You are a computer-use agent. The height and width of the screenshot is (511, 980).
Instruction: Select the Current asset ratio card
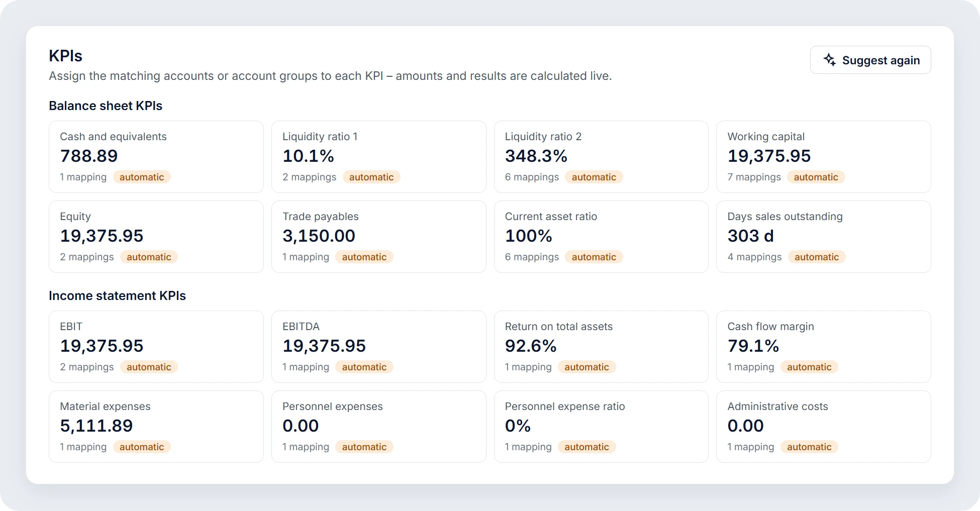[x=601, y=237]
